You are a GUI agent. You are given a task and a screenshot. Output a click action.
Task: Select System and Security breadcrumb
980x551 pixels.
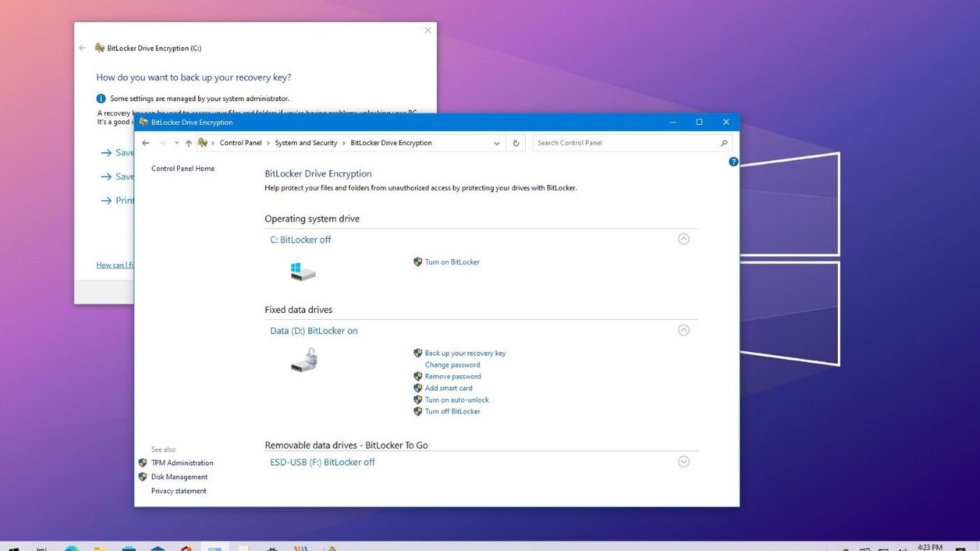(306, 143)
